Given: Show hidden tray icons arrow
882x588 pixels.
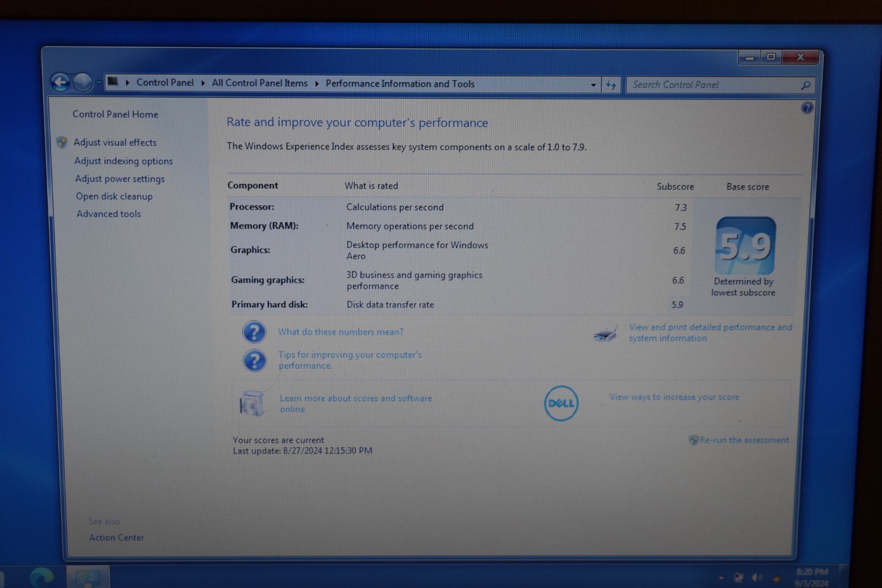Looking at the screenshot, I should click(x=721, y=578).
